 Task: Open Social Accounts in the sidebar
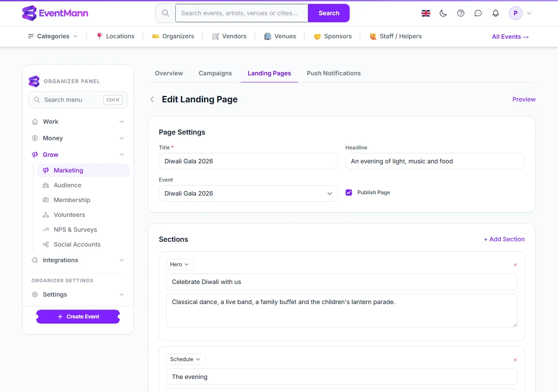pyautogui.click(x=83, y=244)
